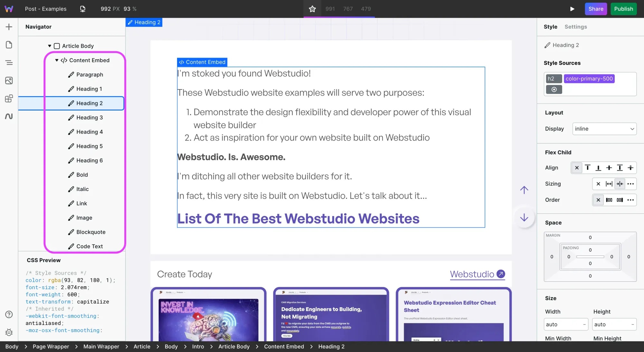
Task: Switch to the Settings tab
Action: pyautogui.click(x=576, y=27)
